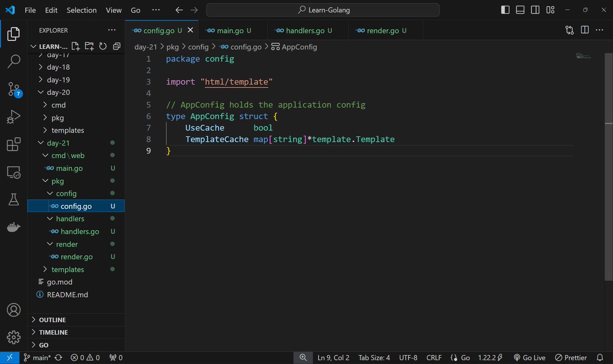Open handlers.go in the file tree

(76, 231)
